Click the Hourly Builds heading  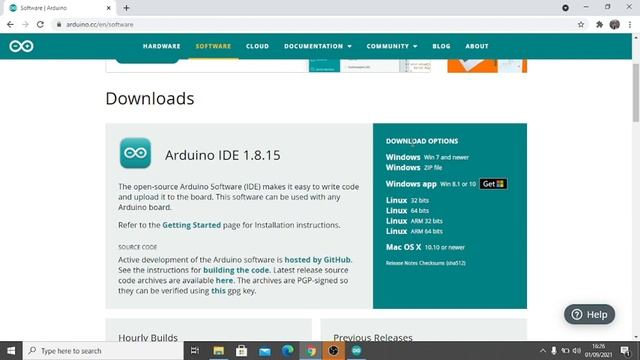click(x=148, y=337)
